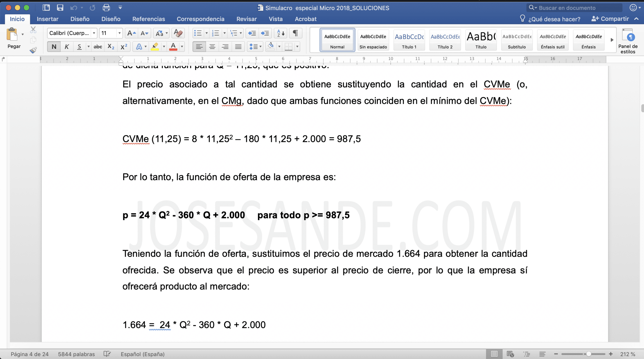Open the Calibri font name dropdown

click(x=94, y=33)
